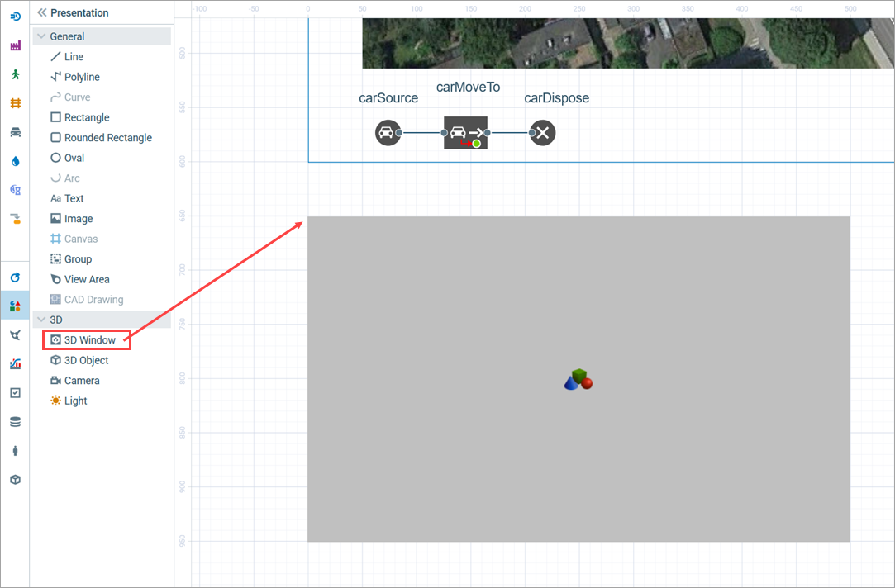Viewport: 895px width, 588px height.
Task: Collapse the Presentation palette panel
Action: (41, 12)
